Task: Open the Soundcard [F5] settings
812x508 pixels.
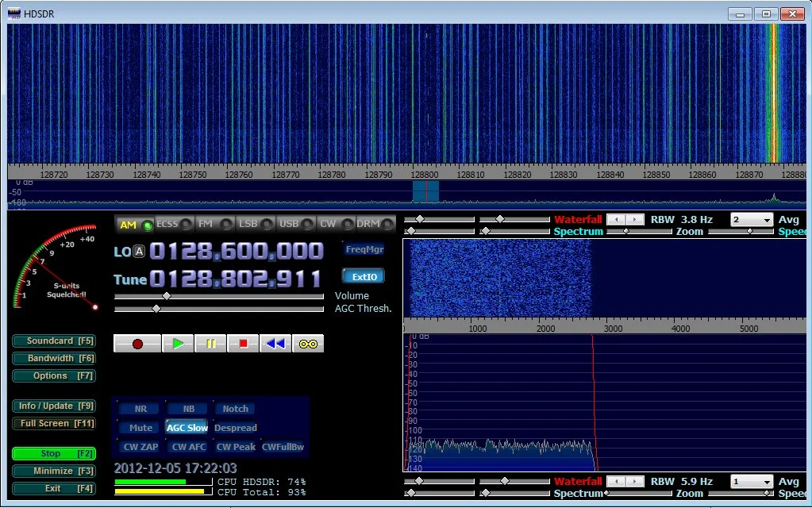Action: pyautogui.click(x=53, y=341)
